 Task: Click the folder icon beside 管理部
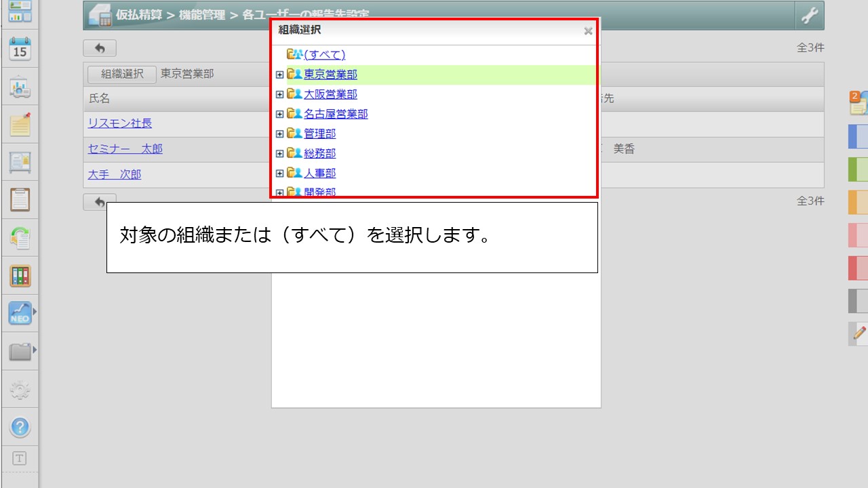pos(294,134)
